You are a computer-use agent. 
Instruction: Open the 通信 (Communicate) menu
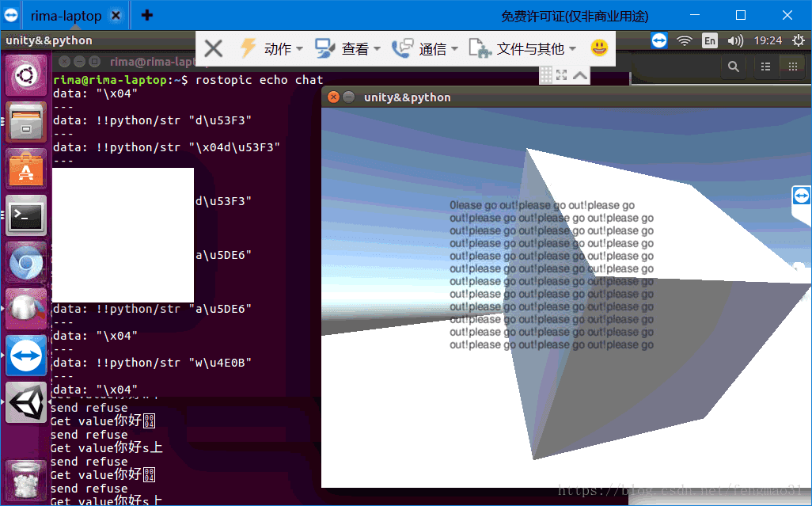[425, 48]
